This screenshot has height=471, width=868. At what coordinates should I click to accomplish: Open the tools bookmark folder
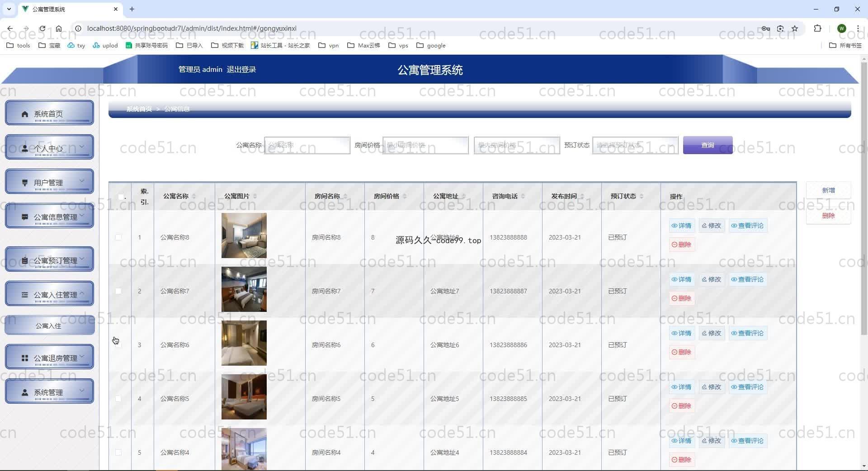pyautogui.click(x=18, y=45)
